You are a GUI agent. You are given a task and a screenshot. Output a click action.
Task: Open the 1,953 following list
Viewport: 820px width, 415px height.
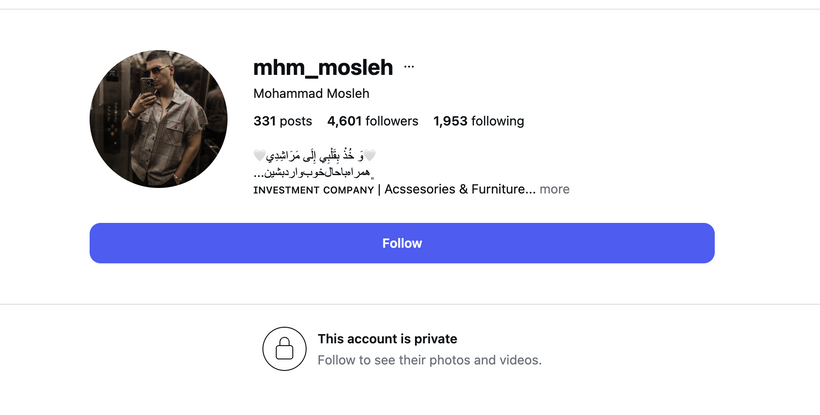click(x=478, y=121)
